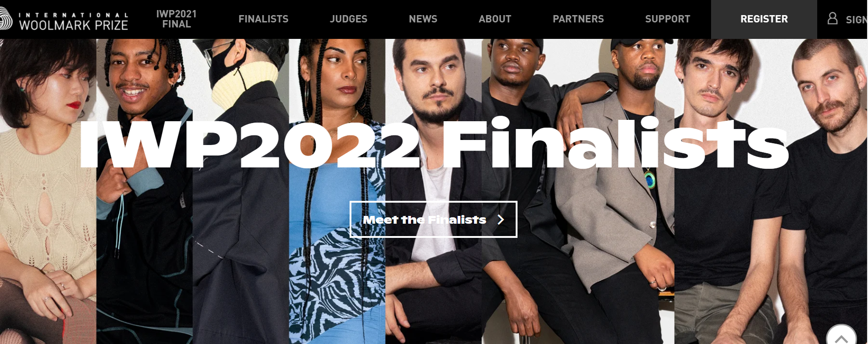The height and width of the screenshot is (344, 868).
Task: Select the finalist wearing a black face mask
Action: [241, 191]
